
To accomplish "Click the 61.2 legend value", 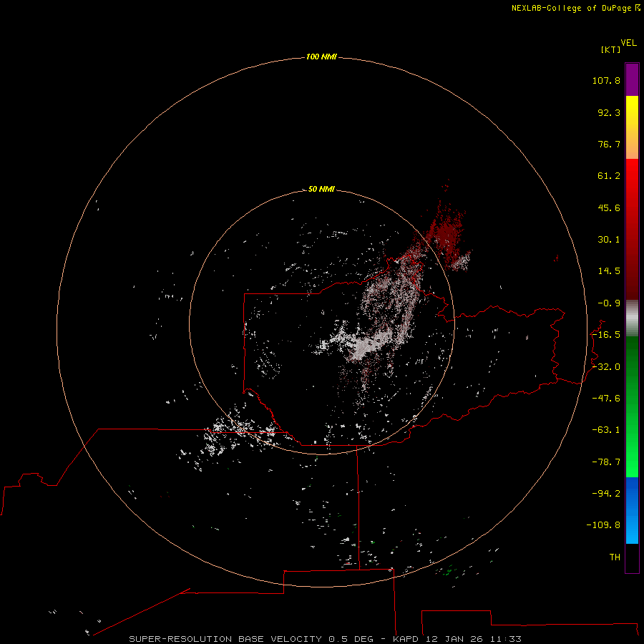I will click(x=609, y=176).
